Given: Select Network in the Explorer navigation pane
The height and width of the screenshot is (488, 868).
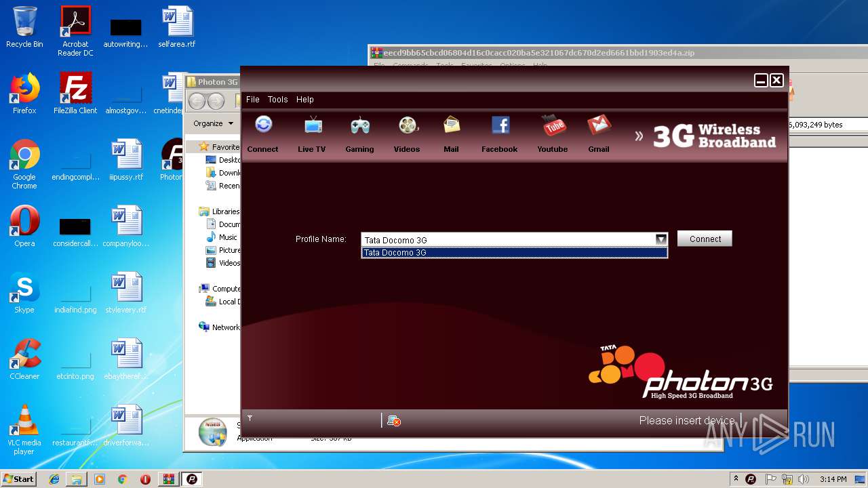Looking at the screenshot, I should coord(219,327).
